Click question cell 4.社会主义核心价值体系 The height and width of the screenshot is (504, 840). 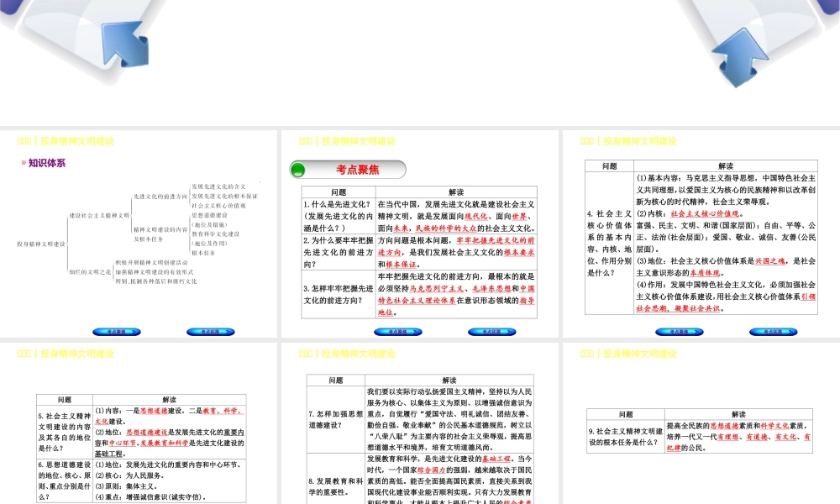tap(610, 243)
